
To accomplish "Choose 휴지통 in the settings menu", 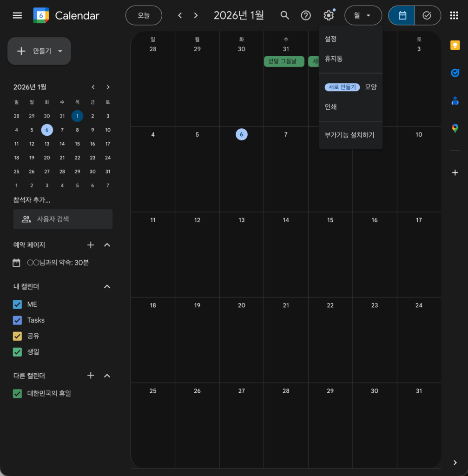I will pyautogui.click(x=333, y=59).
